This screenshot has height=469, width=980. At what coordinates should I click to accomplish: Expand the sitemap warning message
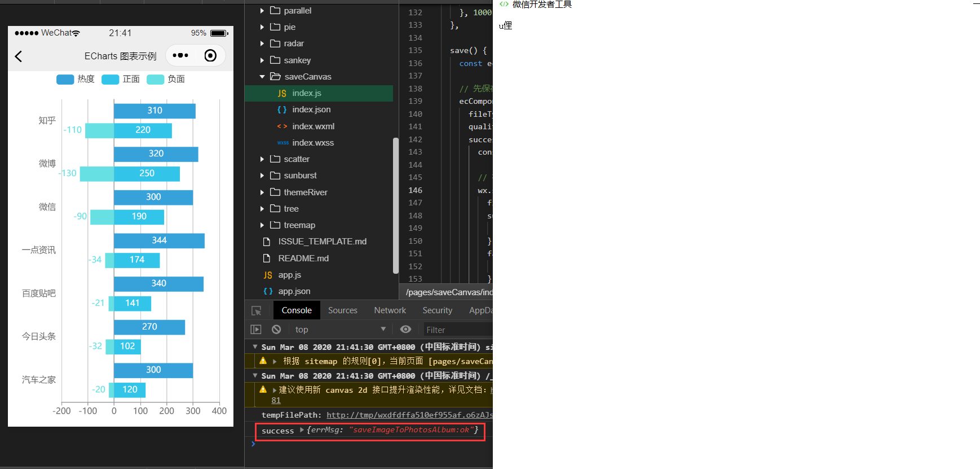(275, 361)
